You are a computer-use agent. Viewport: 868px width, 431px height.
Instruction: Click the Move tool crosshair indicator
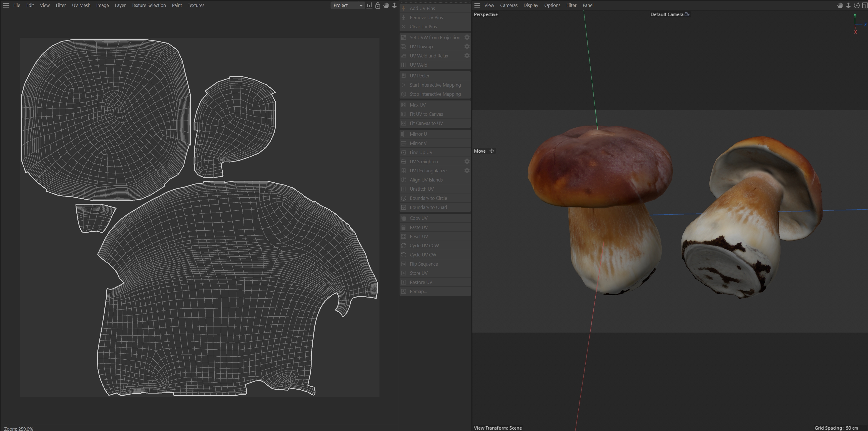point(492,151)
